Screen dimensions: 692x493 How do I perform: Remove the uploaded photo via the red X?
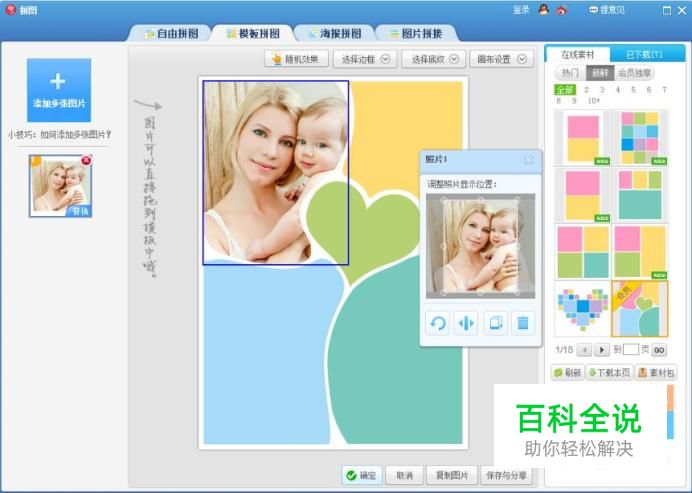(86, 160)
